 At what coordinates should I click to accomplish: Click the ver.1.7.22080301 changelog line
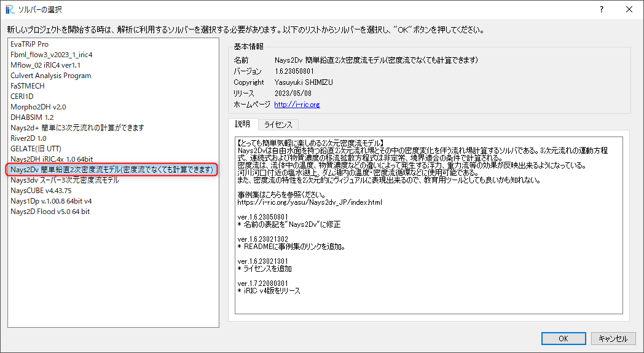coord(263,284)
